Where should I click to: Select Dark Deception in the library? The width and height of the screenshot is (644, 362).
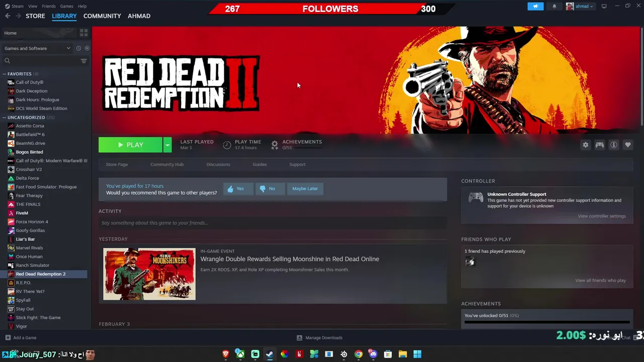(31, 91)
